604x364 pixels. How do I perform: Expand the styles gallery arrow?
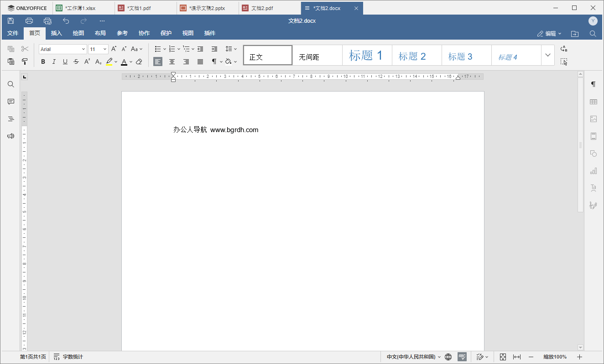[x=548, y=55]
